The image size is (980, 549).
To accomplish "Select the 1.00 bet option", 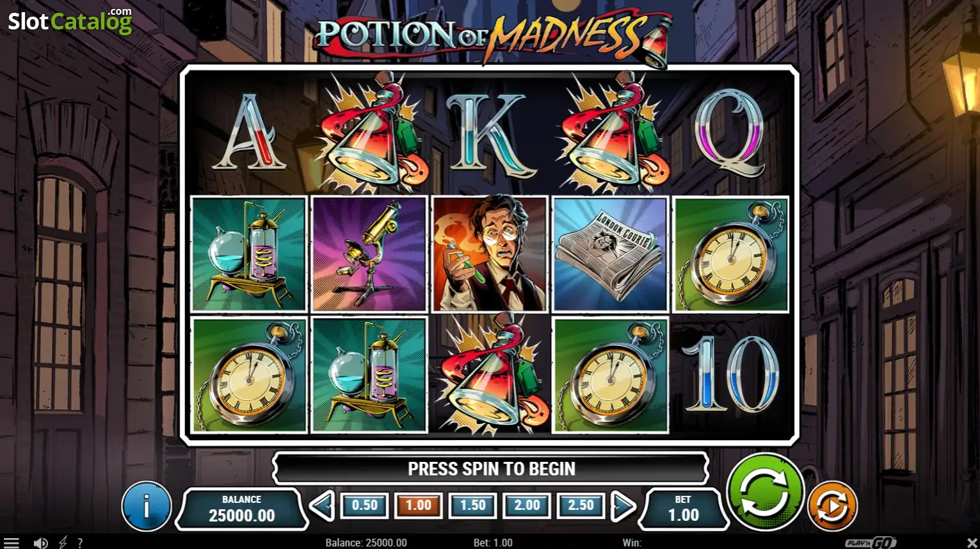I will [x=419, y=505].
